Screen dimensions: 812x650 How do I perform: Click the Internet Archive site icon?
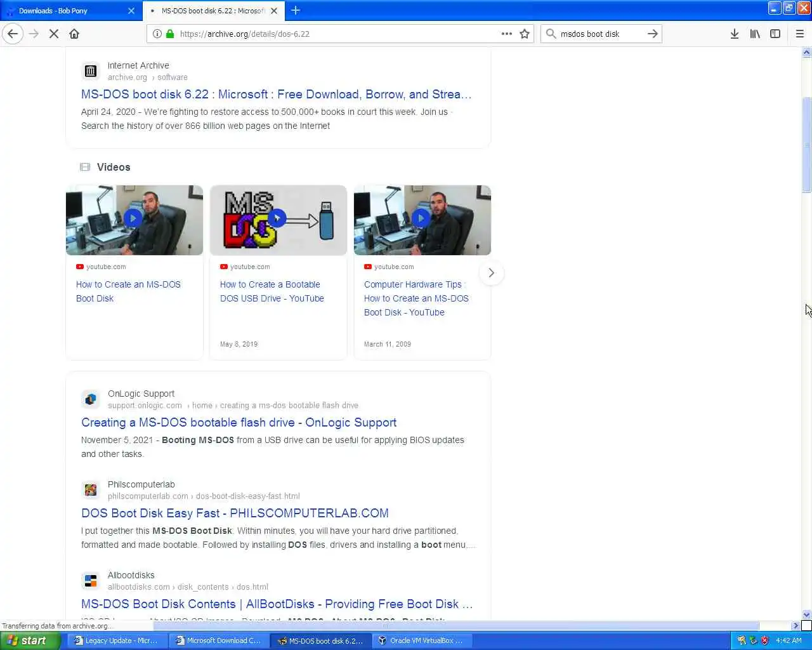[x=91, y=71]
